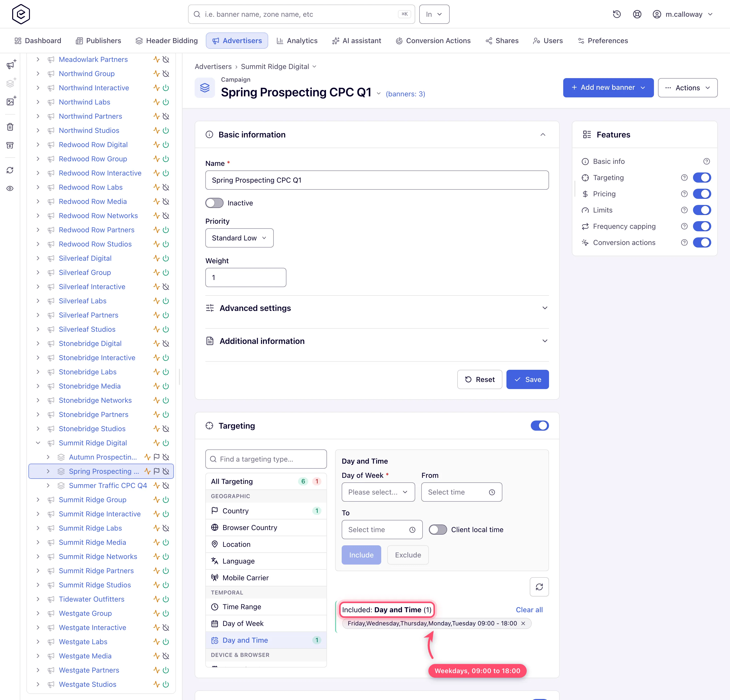Toggle the Targeting section switch
The height and width of the screenshot is (700, 730).
click(x=539, y=426)
